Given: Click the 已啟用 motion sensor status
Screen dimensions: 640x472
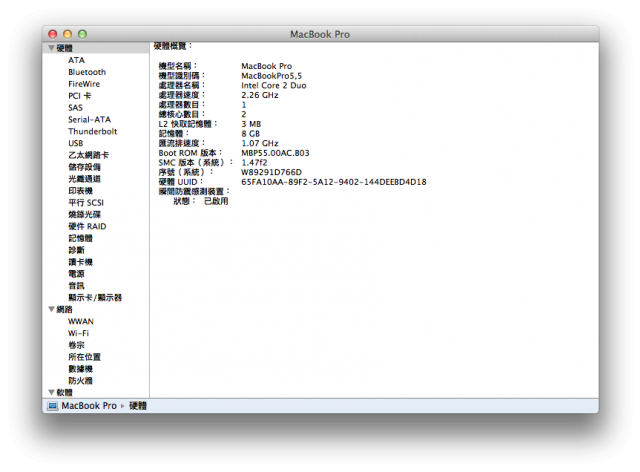Looking at the screenshot, I should pos(216,201).
